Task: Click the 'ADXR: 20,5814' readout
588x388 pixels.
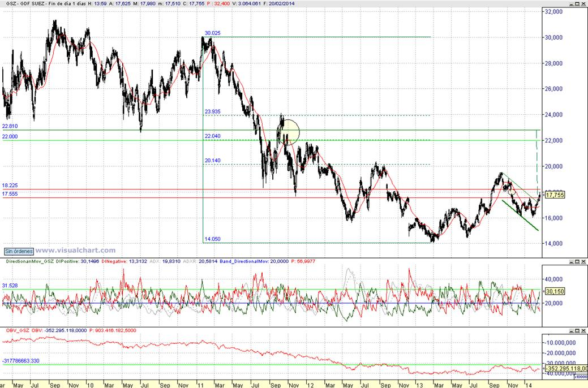Action: pos(201,261)
